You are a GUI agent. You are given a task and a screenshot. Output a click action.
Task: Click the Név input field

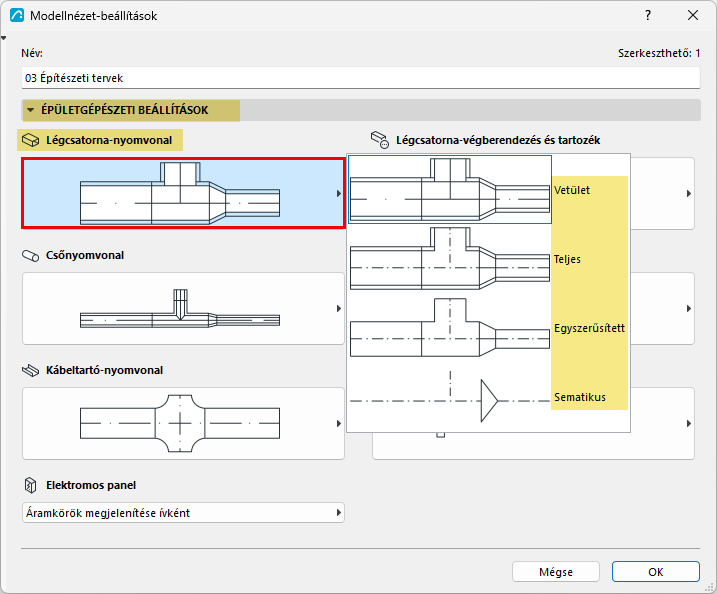pyautogui.click(x=360, y=78)
